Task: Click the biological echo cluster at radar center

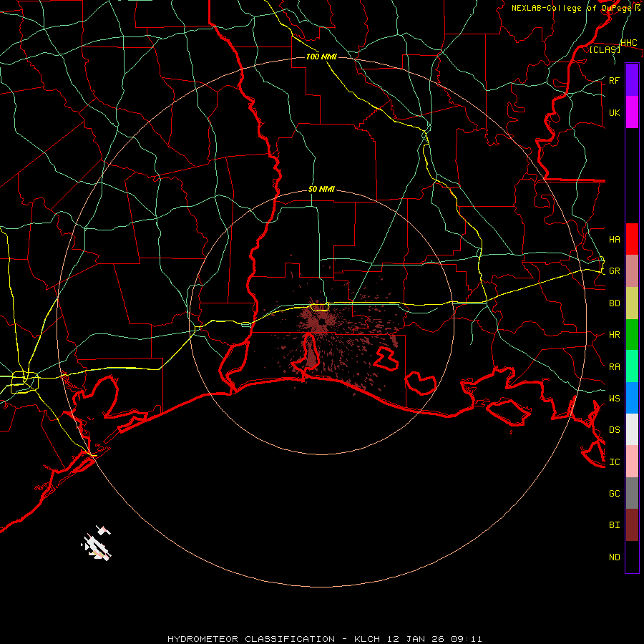Action: (x=321, y=321)
